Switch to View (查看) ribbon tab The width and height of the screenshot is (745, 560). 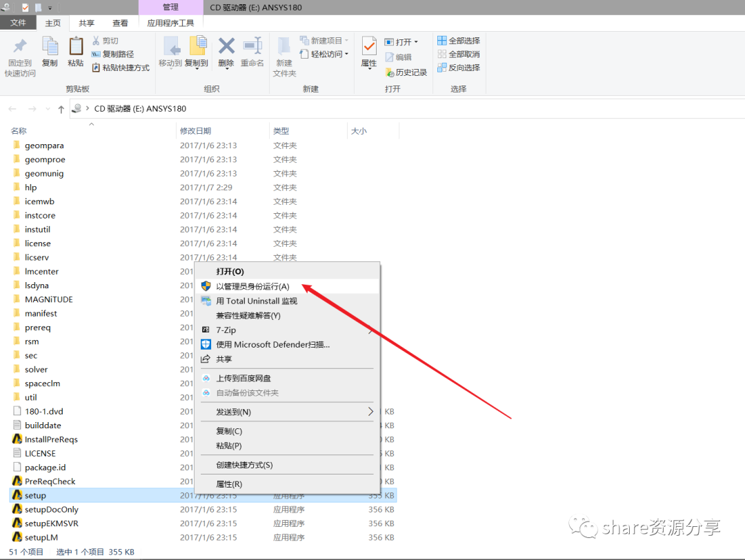point(120,23)
